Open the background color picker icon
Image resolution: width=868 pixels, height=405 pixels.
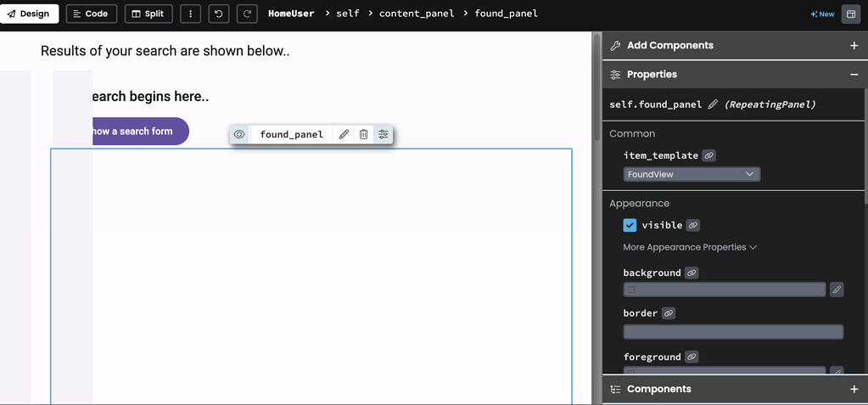pos(837,290)
